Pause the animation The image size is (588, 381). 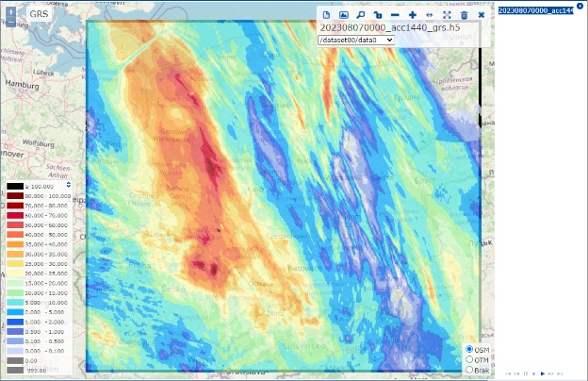(526, 373)
